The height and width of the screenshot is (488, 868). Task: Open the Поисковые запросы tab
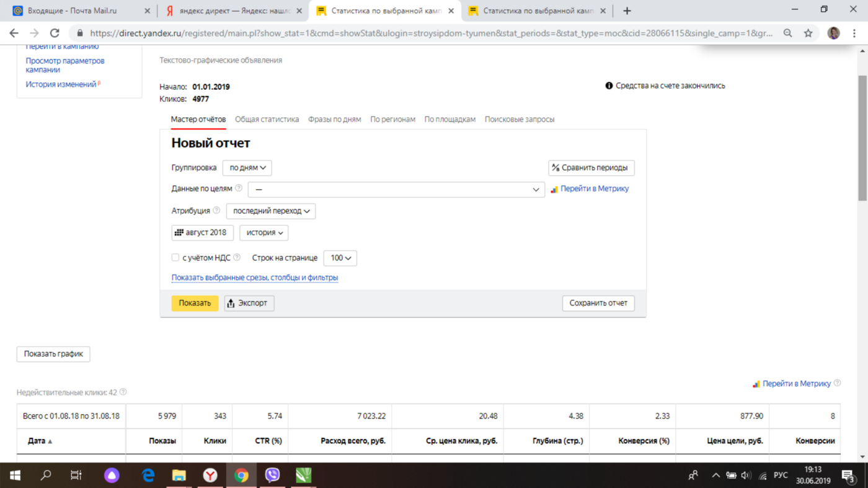(x=519, y=119)
